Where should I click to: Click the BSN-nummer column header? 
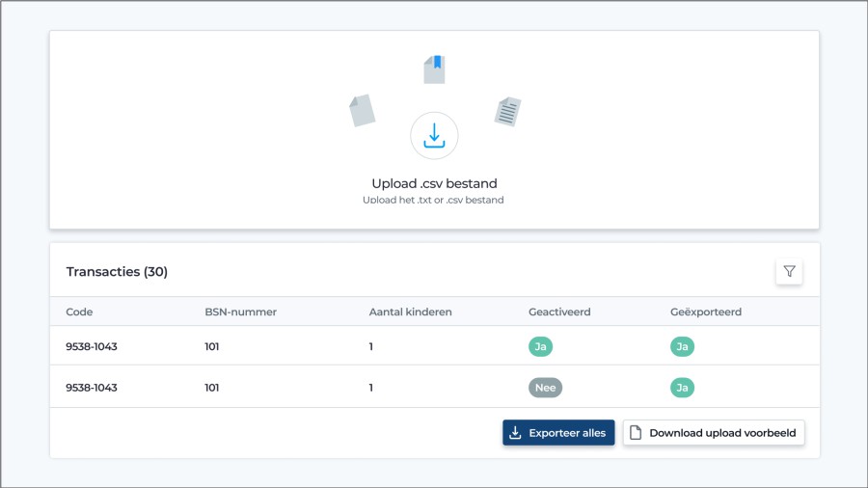tap(241, 312)
